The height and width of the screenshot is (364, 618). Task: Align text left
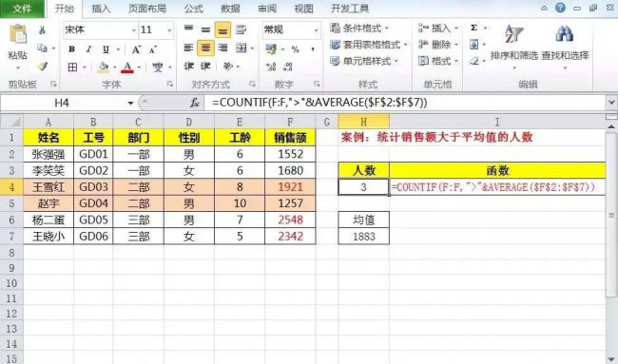click(x=189, y=48)
